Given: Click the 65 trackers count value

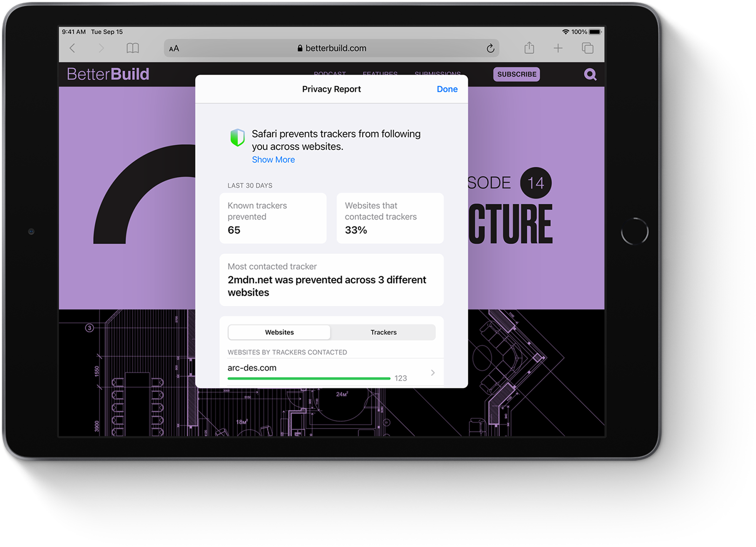Looking at the screenshot, I should [234, 230].
